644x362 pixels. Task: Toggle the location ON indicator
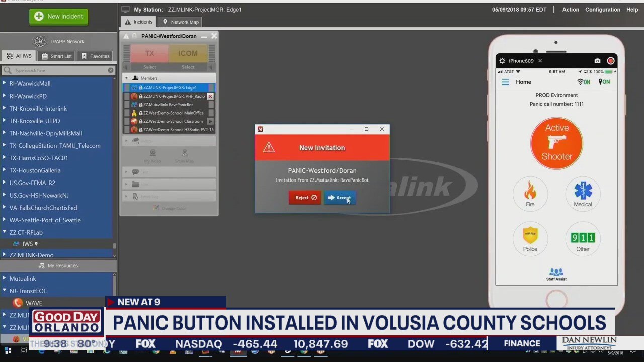pos(604,82)
